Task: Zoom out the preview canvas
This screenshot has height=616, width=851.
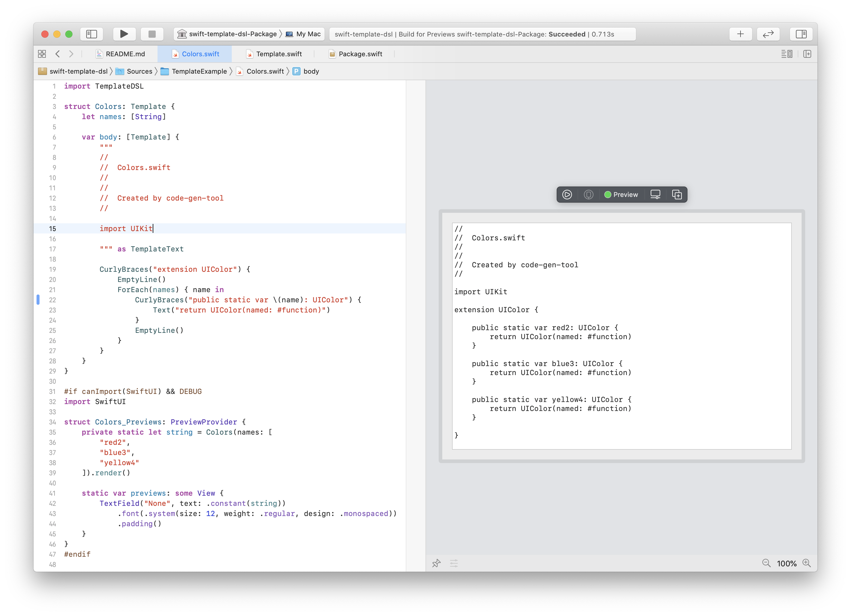Action: click(x=766, y=563)
